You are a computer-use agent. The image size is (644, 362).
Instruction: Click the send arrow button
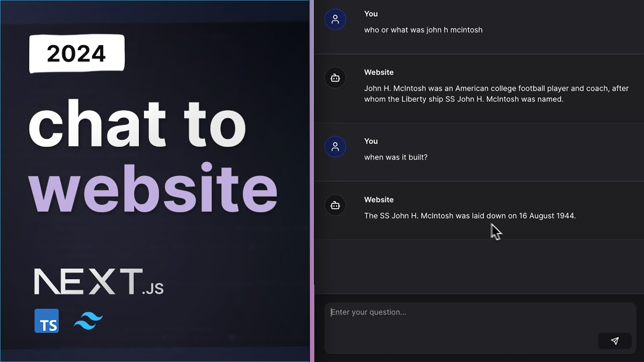(x=614, y=341)
